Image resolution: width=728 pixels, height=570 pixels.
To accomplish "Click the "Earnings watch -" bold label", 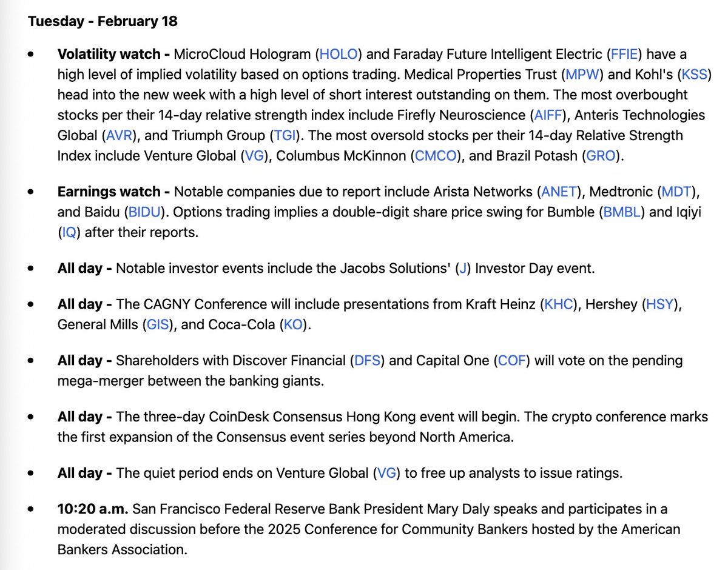I will click(x=113, y=192).
